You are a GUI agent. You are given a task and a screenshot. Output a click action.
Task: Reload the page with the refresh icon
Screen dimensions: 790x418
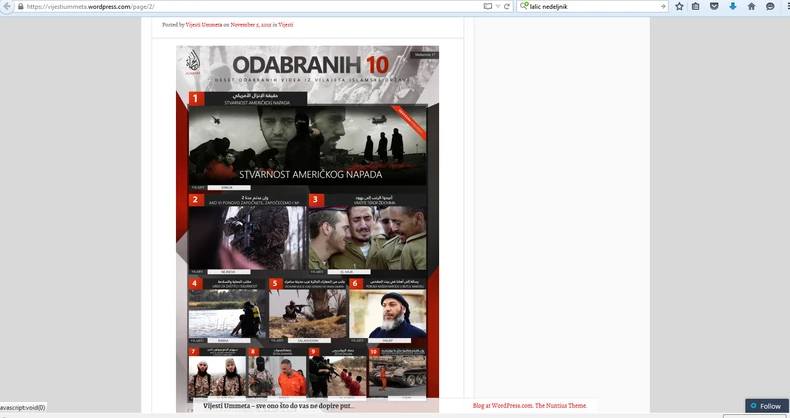point(507,6)
